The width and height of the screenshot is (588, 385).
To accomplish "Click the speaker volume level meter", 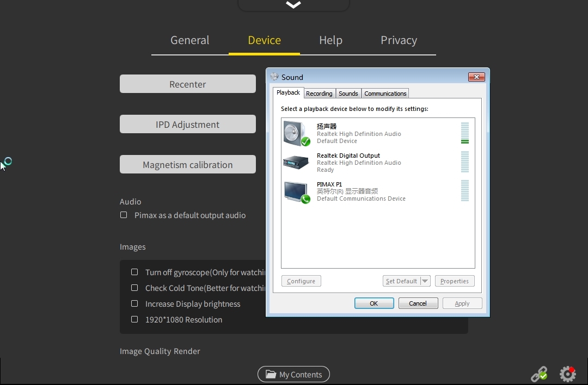I will 464,133.
